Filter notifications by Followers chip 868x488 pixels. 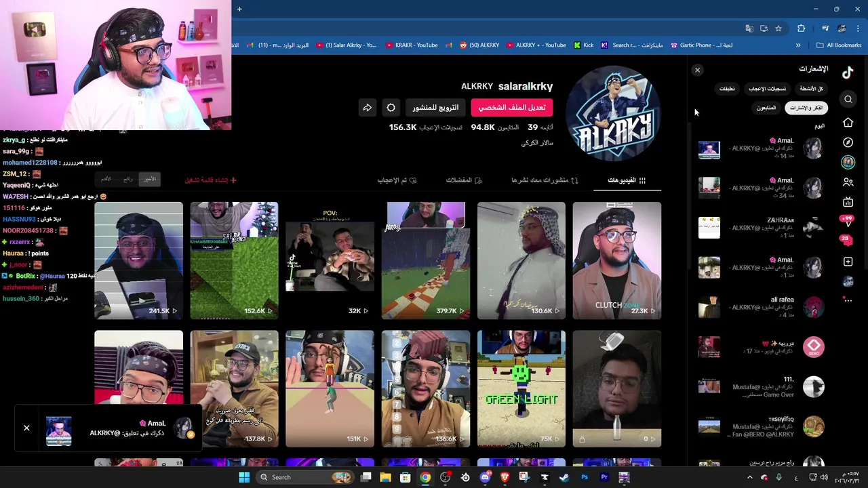[x=766, y=108]
